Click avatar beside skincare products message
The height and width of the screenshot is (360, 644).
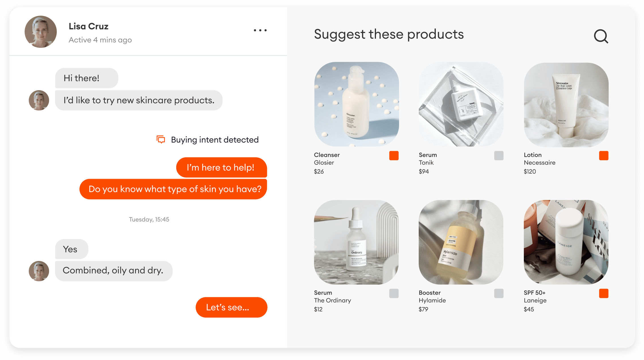click(39, 100)
